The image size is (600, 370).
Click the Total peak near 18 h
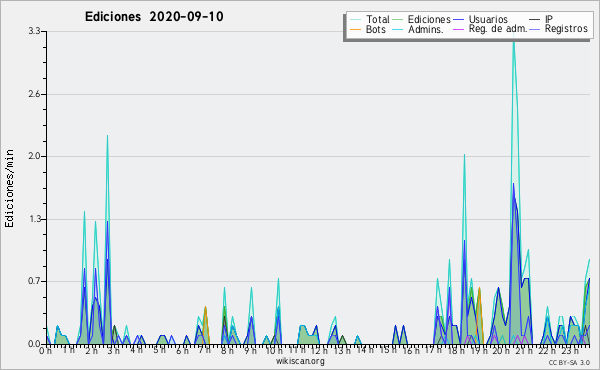[464, 155]
